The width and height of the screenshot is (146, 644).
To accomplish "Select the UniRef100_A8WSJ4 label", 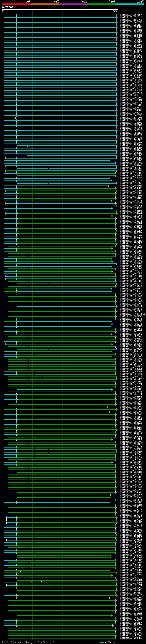I will 131,306.
